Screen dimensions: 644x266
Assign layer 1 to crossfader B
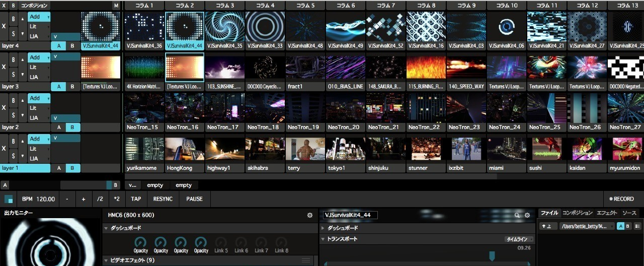point(72,168)
